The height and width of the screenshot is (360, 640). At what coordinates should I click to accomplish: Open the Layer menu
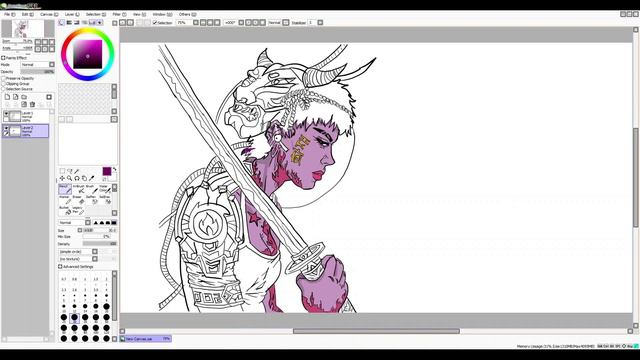click(72, 14)
